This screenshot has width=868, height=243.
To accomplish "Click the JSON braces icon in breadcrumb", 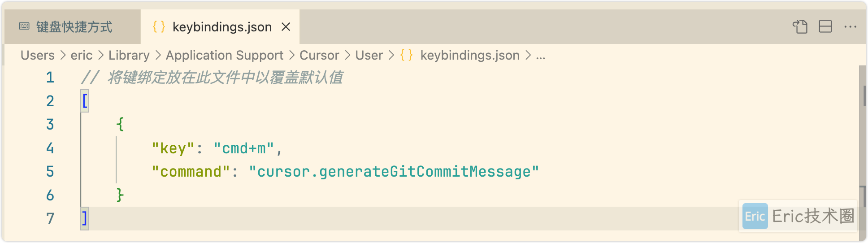I will tap(406, 55).
